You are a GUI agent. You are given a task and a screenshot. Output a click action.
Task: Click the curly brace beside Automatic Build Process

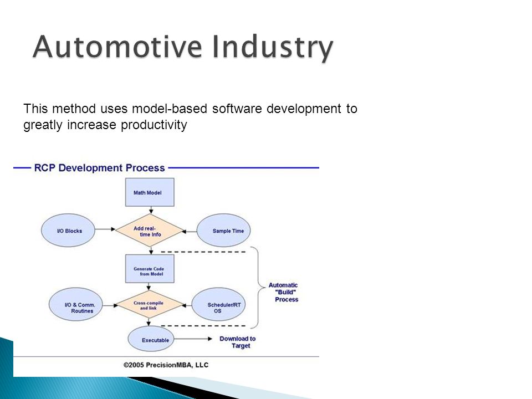click(x=258, y=288)
